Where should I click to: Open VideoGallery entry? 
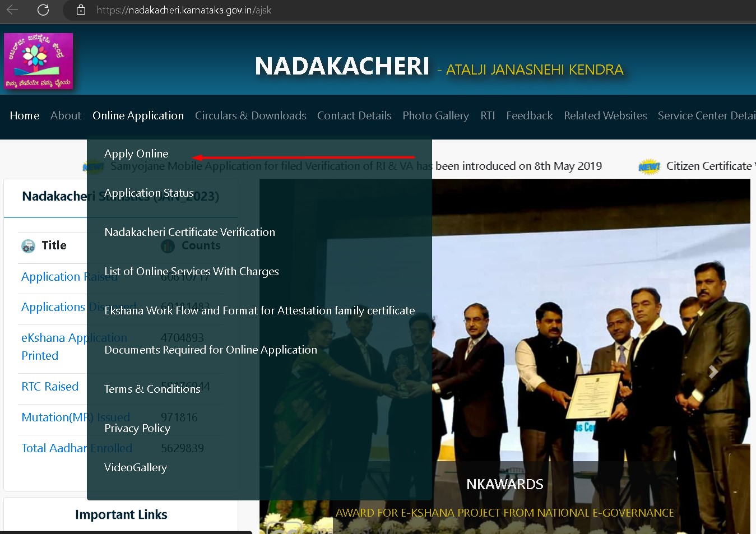tap(136, 467)
